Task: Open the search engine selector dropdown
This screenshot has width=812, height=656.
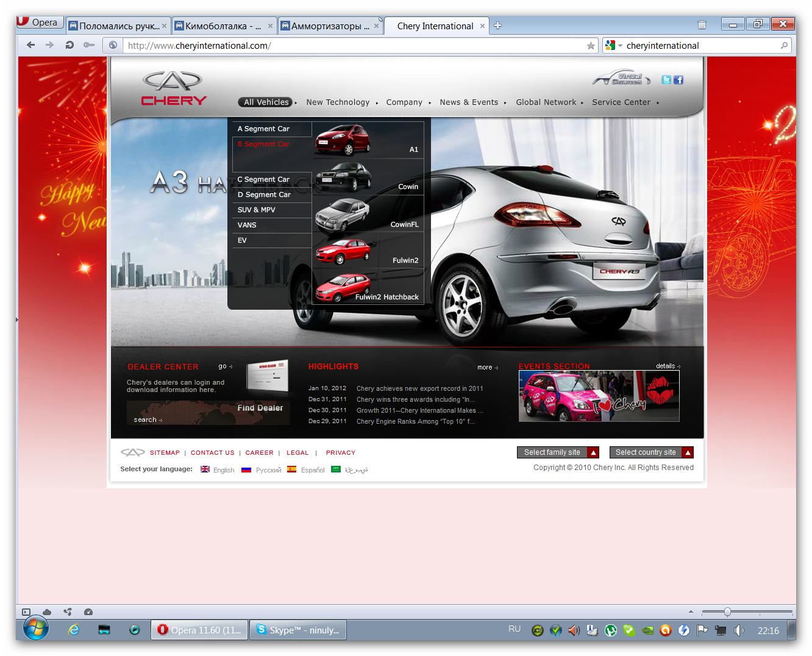Action: coord(613,46)
